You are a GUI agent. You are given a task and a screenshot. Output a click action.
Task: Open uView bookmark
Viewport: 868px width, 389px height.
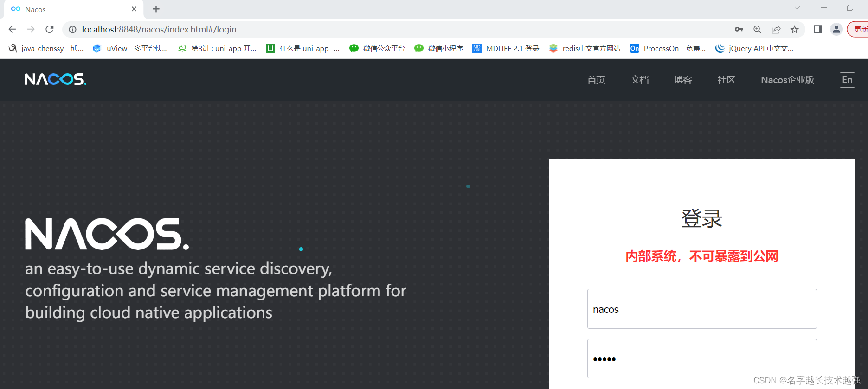click(130, 48)
